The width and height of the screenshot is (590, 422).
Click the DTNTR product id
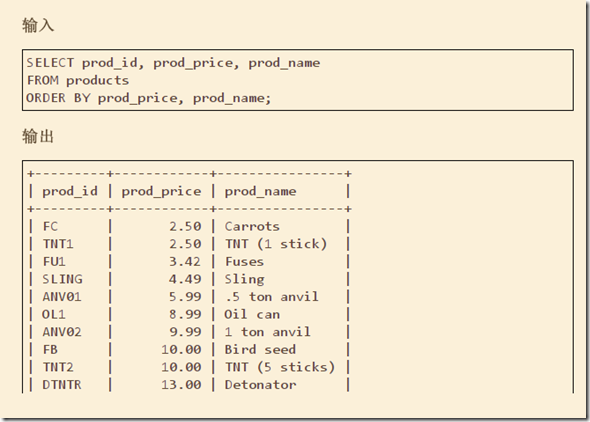click(62, 385)
